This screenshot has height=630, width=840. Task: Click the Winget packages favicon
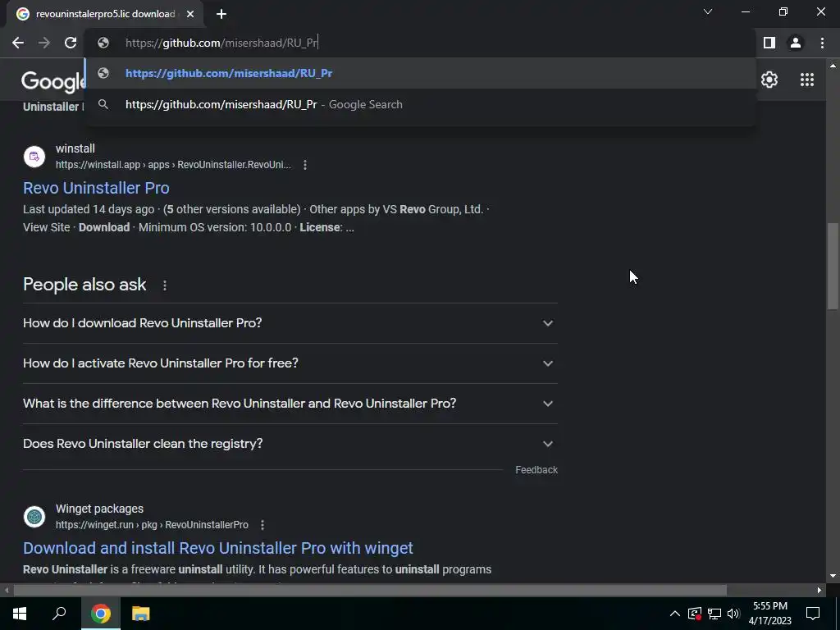34,517
